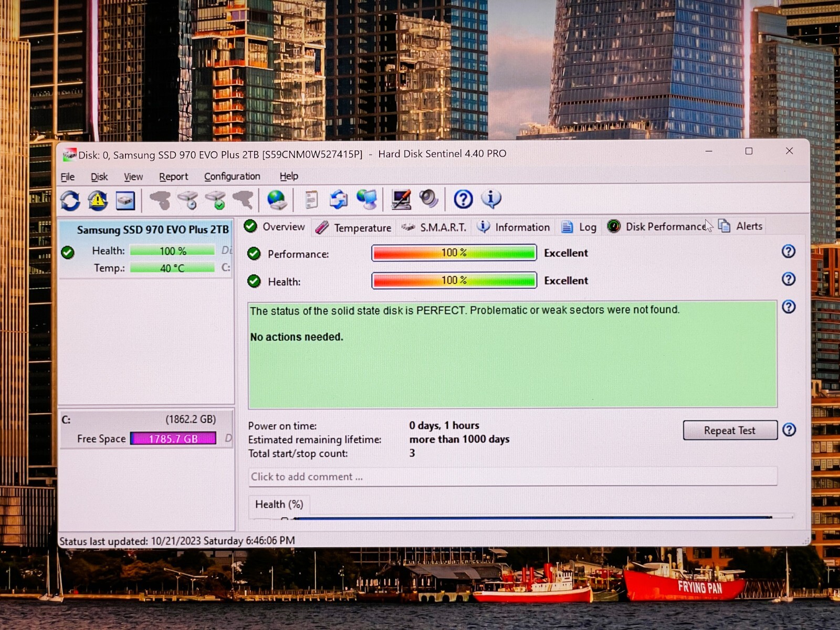This screenshot has width=840, height=630.
Task: Click the comment field to add comment
Action: (512, 477)
